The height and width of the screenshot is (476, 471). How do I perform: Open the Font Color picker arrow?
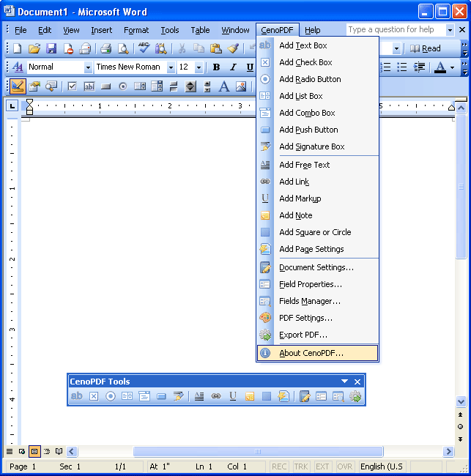click(452, 67)
